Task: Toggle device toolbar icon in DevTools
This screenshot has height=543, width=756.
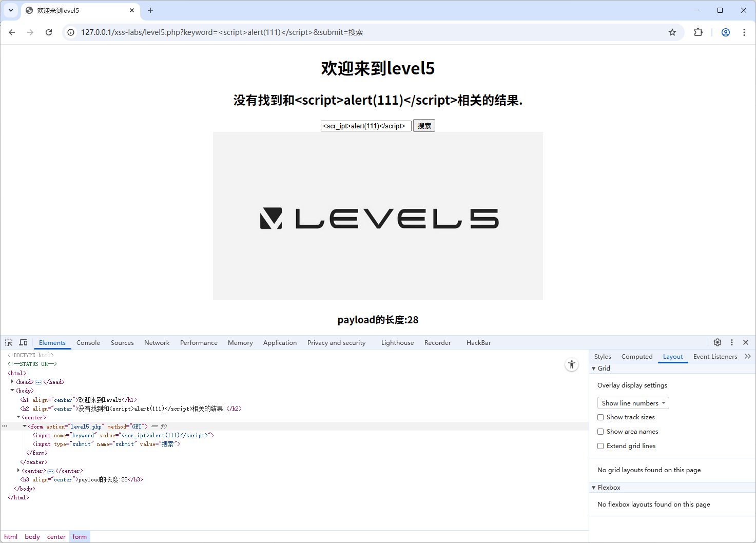Action: coord(24,342)
